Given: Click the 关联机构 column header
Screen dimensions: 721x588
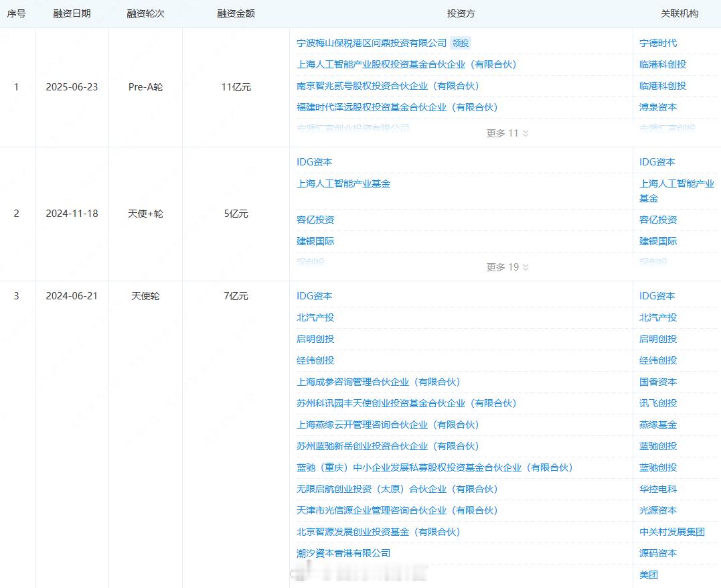Looking at the screenshot, I should pyautogui.click(x=679, y=14).
